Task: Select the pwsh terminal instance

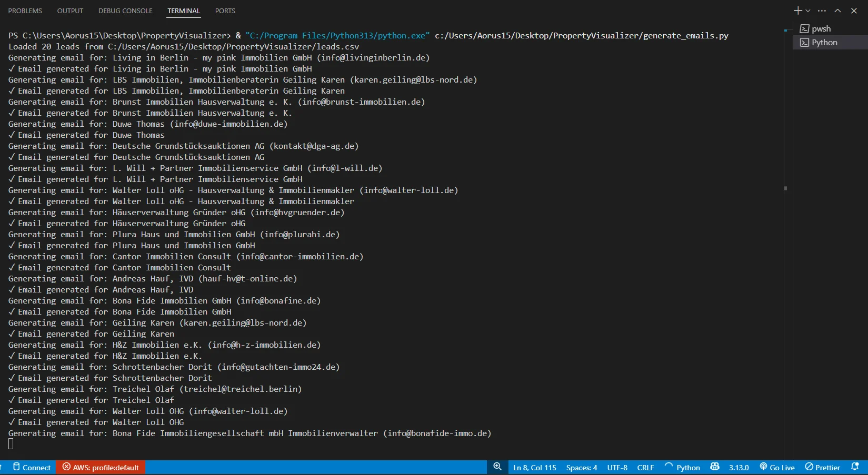Action: (821, 29)
